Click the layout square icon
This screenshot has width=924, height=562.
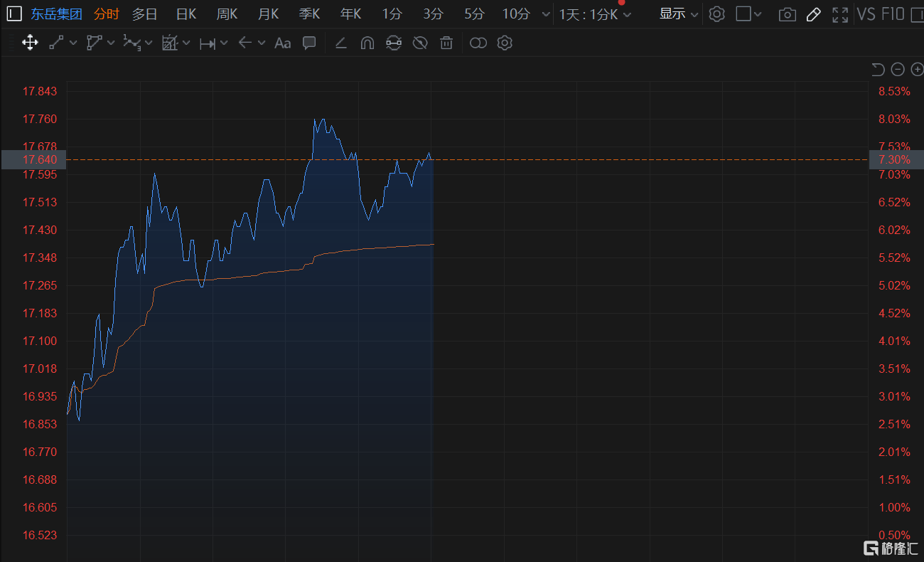click(x=743, y=14)
